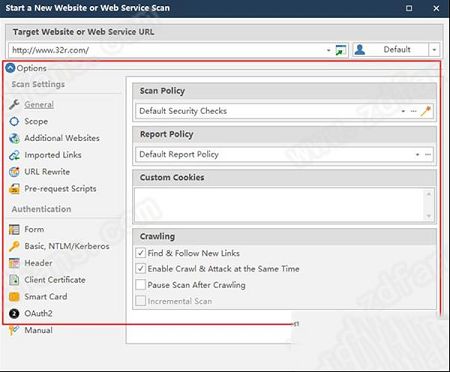Open the Default Report Policy combo box
Screen dimensions: 450x372
[284, 155]
